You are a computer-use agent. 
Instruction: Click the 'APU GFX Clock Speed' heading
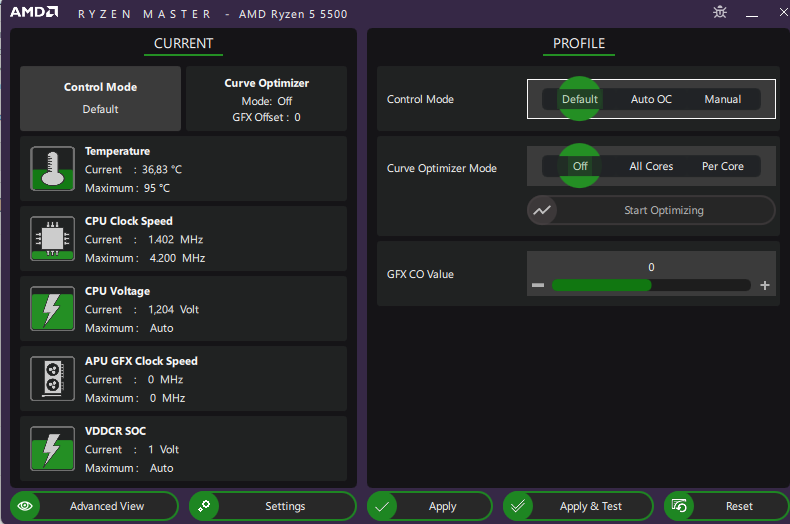[x=141, y=361]
